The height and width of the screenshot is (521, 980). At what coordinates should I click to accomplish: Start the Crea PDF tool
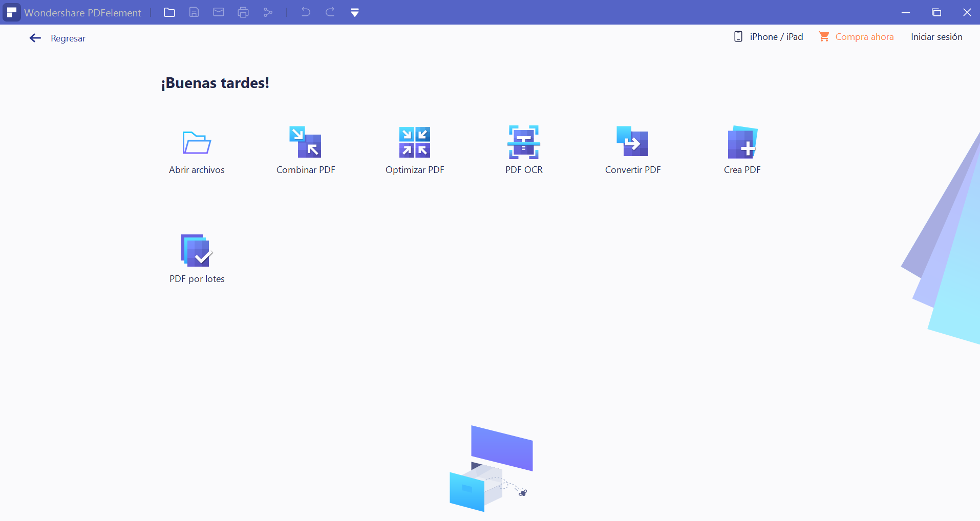(742, 148)
